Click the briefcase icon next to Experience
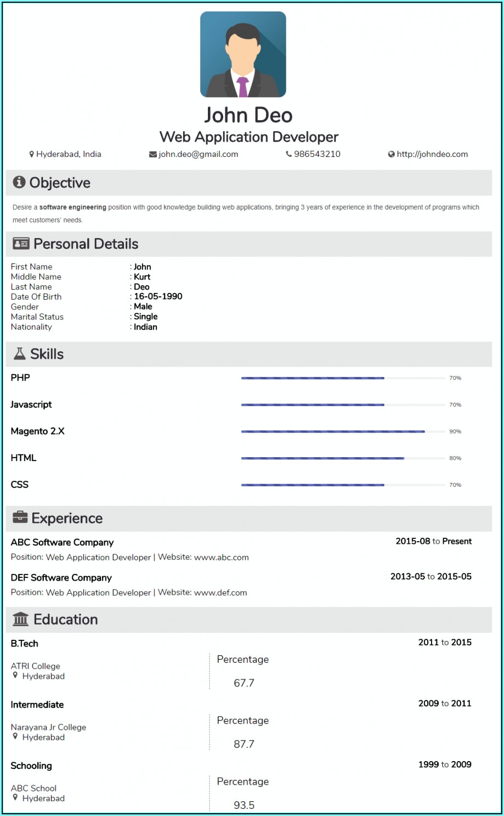 (x=20, y=517)
